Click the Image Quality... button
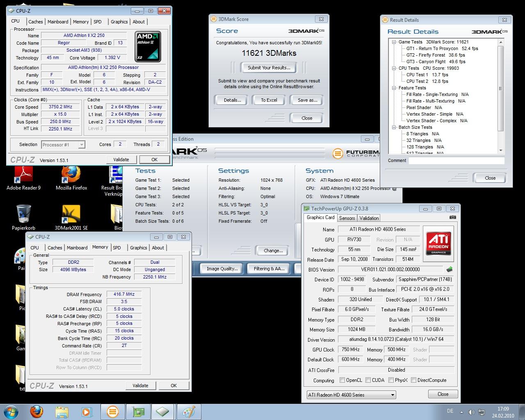525x420 pixels. click(x=222, y=269)
